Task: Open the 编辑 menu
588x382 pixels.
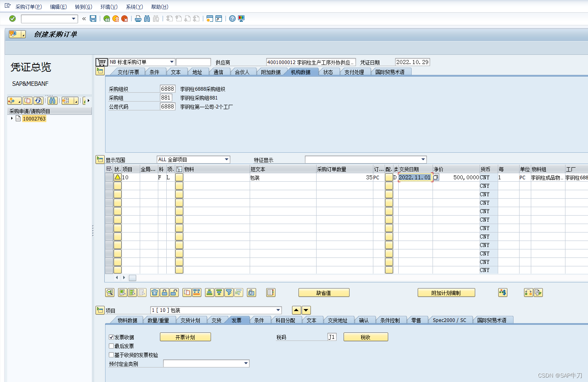Action: [58, 7]
